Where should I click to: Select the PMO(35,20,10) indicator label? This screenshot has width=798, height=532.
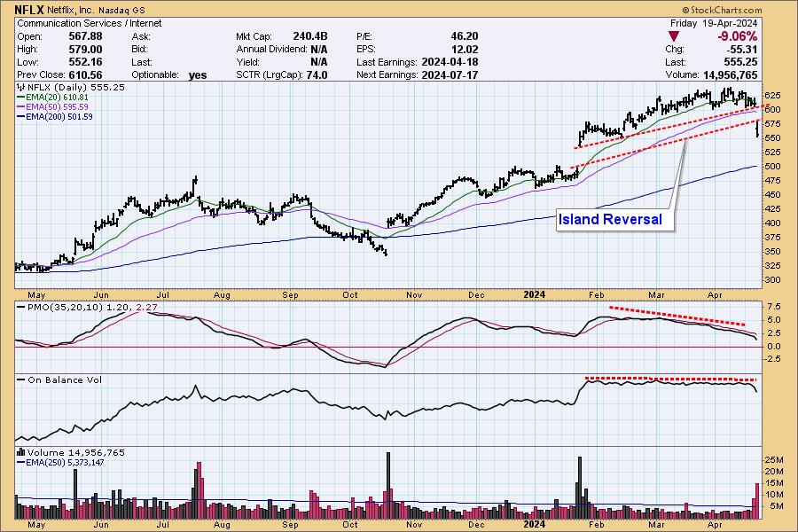click(x=76, y=307)
